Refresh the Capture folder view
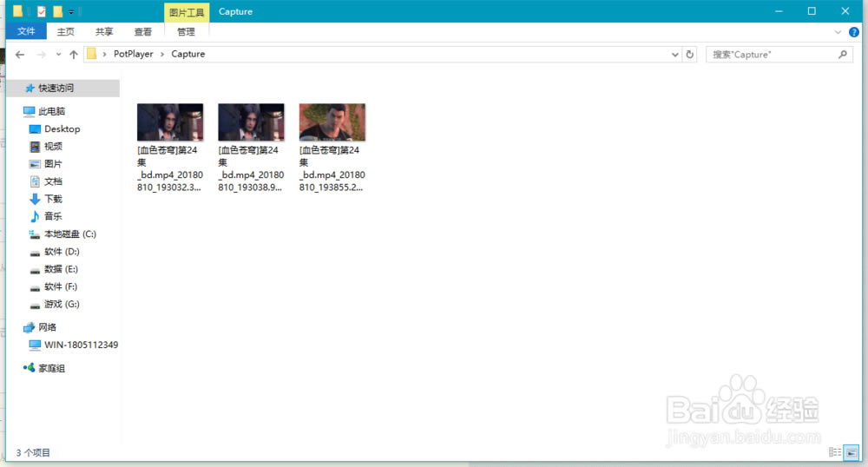Image resolution: width=868 pixels, height=467 pixels. point(690,54)
